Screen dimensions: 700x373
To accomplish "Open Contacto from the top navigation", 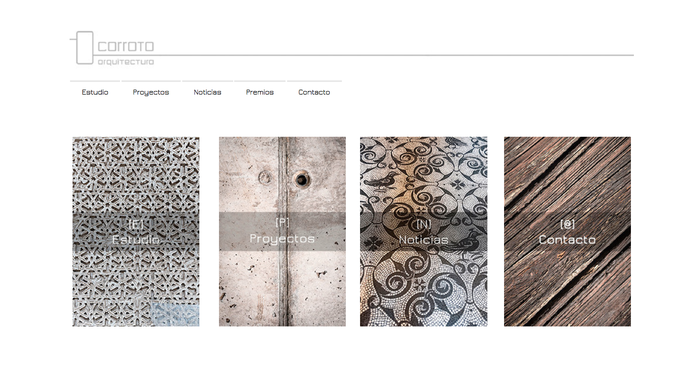I will [x=314, y=92].
